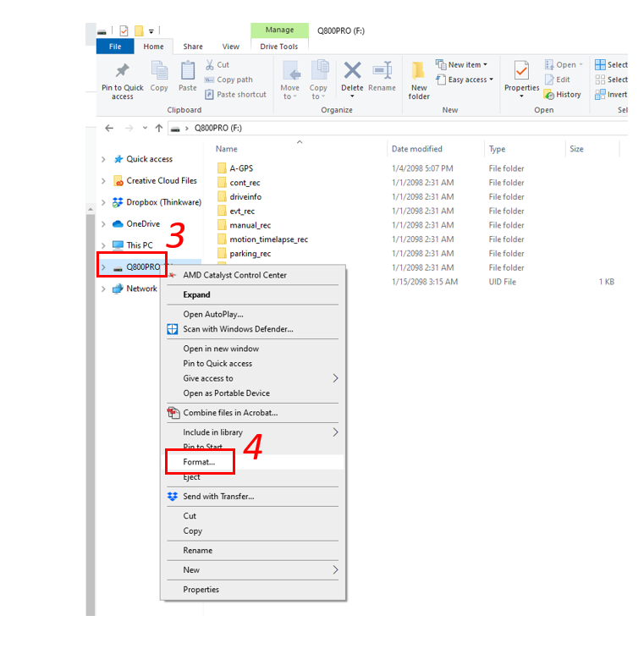This screenshot has height=654, width=644.
Task: Scan with Windows Defender from context menu
Action: [x=238, y=329]
